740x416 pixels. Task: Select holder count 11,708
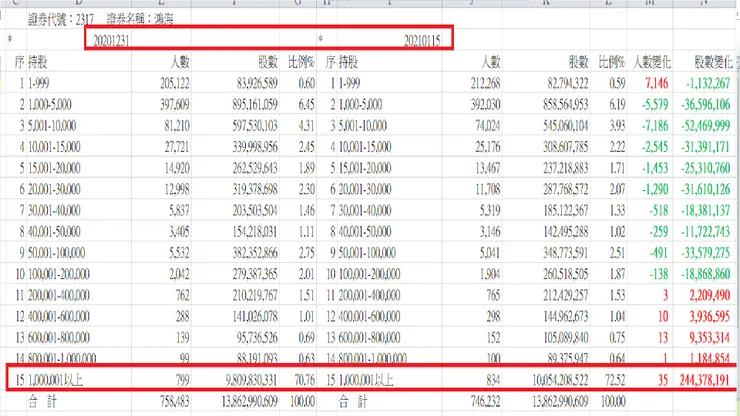click(x=488, y=189)
